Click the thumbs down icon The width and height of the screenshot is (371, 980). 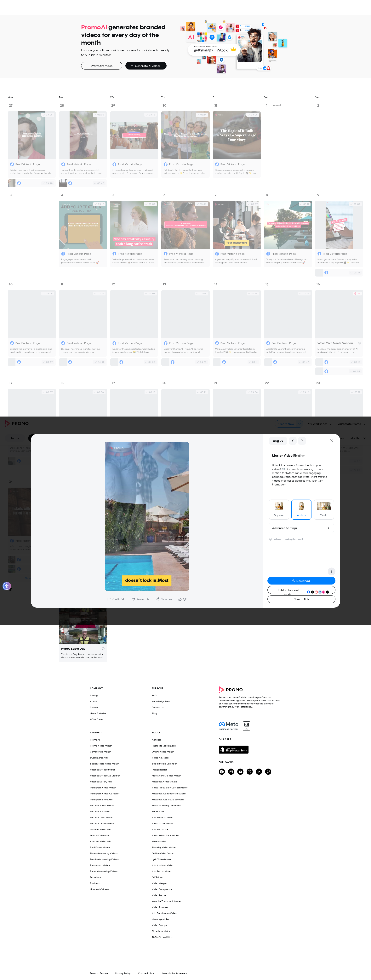click(x=185, y=599)
